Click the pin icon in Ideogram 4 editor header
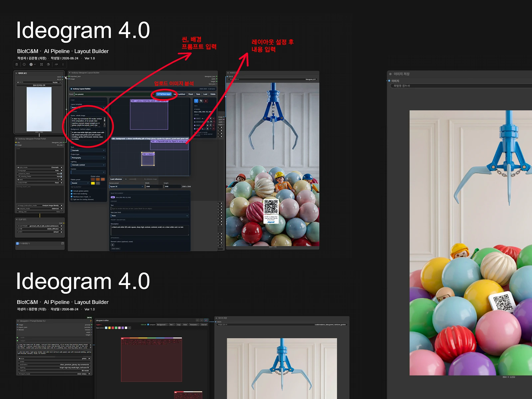This screenshot has width=532, height=399. 206,320
